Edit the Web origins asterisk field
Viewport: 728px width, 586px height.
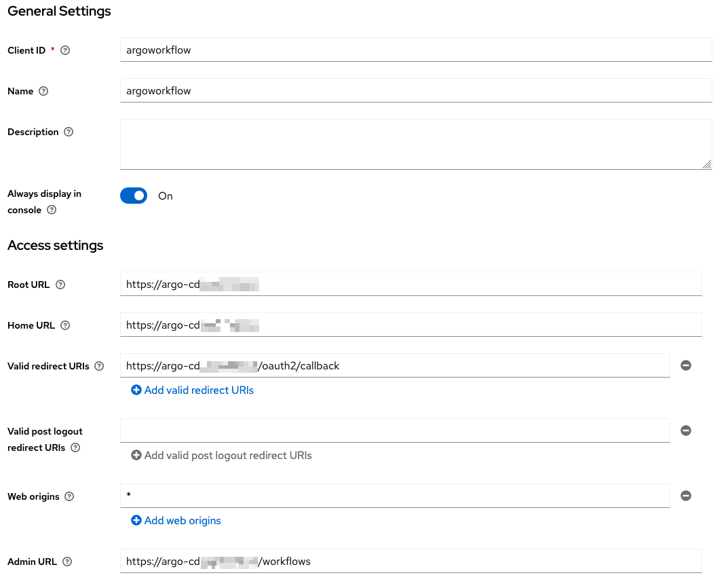point(395,496)
